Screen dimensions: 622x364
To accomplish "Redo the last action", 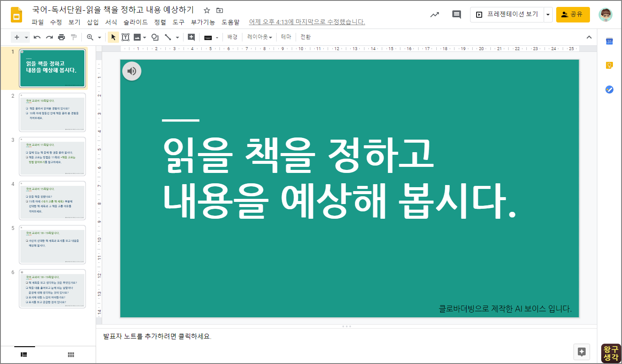I will 49,37.
